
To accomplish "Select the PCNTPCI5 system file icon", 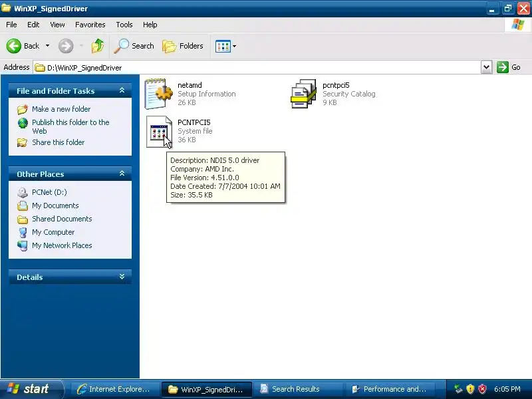I will click(x=159, y=132).
